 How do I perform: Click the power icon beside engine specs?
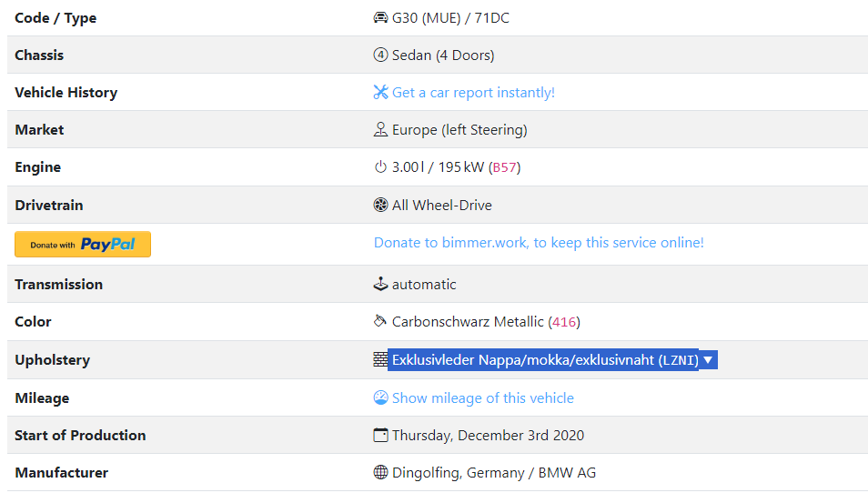pyautogui.click(x=380, y=167)
